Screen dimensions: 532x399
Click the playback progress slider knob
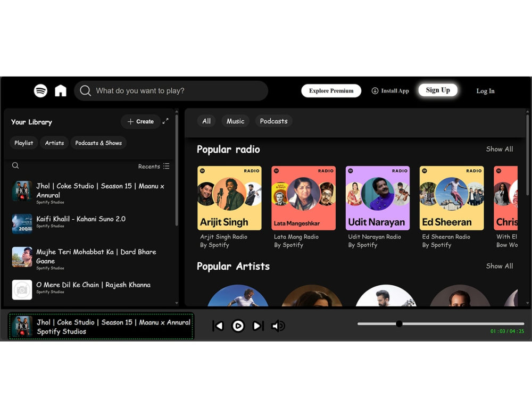tap(400, 323)
